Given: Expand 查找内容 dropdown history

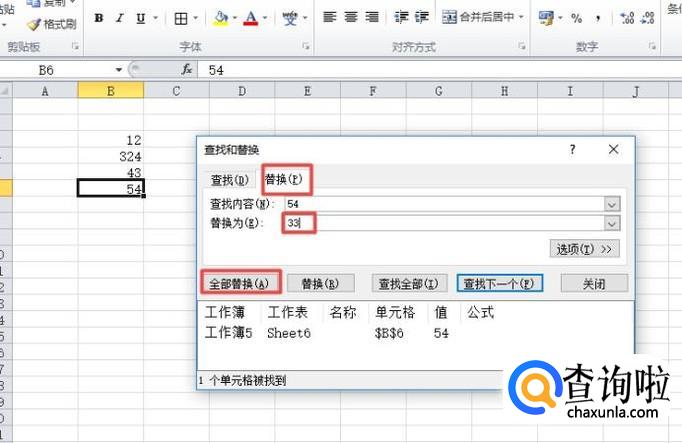Looking at the screenshot, I should coord(612,203).
